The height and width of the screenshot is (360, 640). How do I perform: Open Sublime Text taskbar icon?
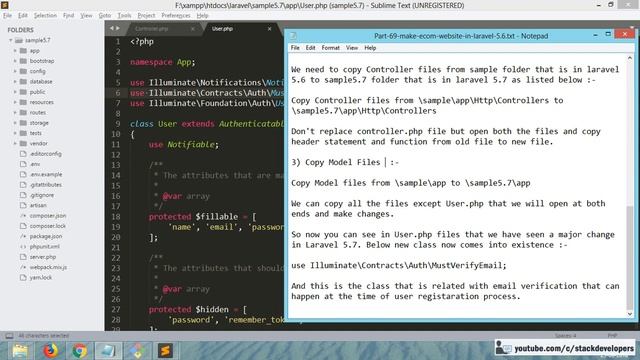(x=165, y=351)
